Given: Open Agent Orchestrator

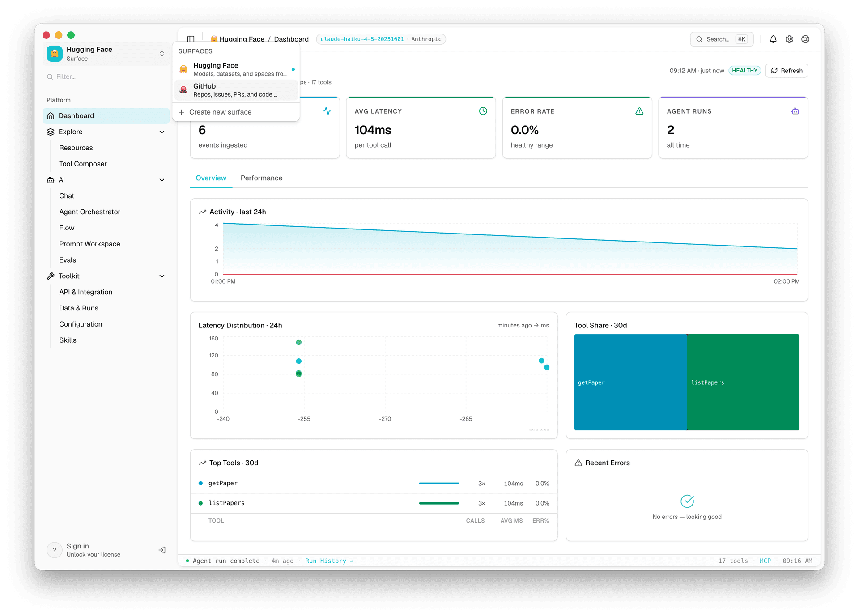Looking at the screenshot, I should pos(89,212).
